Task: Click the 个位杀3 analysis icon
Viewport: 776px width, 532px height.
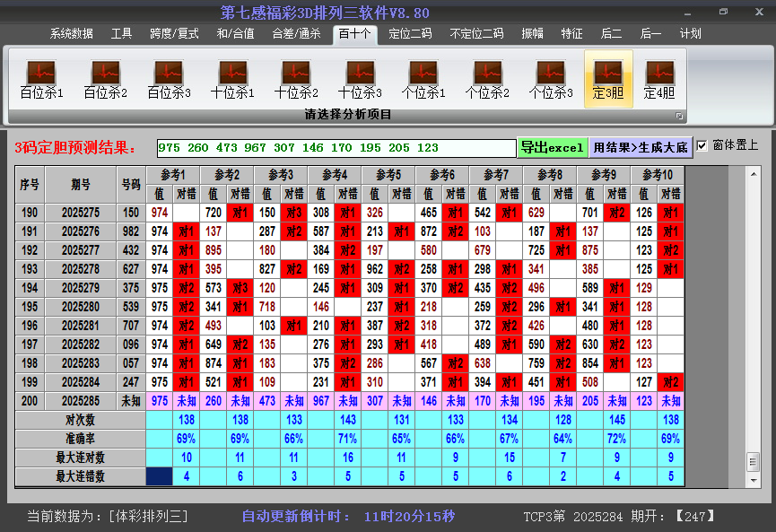Action: (x=551, y=79)
